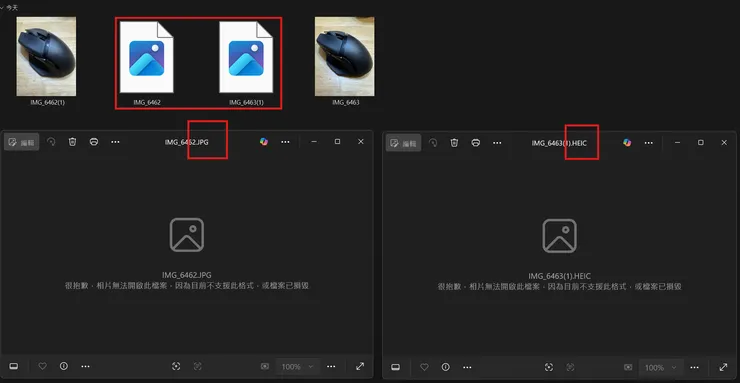This screenshot has width=740, height=383.
Task: Show file info in IMG_6463(1).HEIC window
Action: (446, 367)
